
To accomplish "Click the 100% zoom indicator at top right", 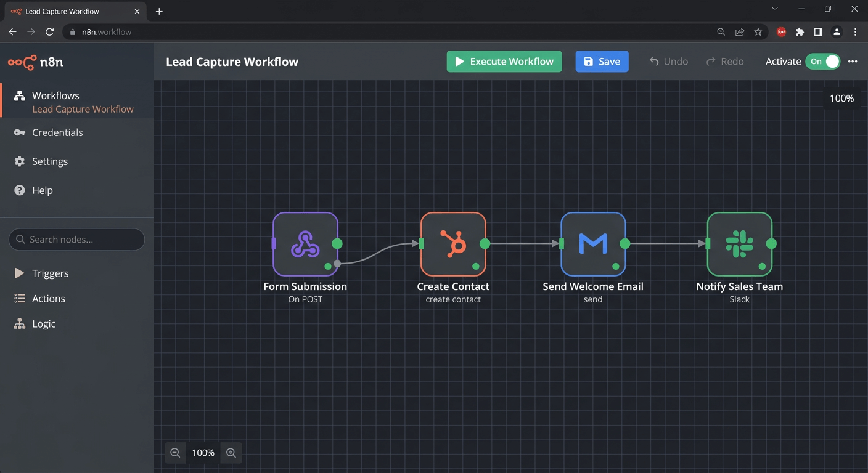I will [x=841, y=99].
